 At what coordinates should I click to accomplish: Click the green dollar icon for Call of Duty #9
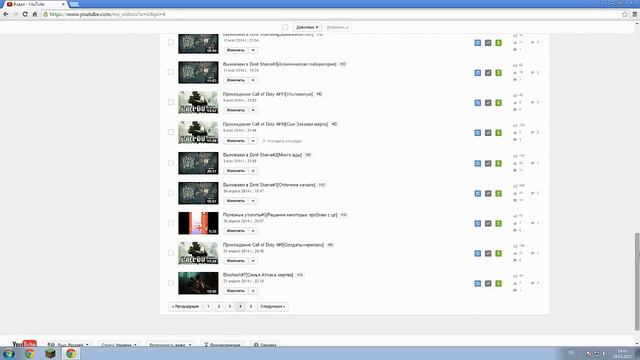pyautogui.click(x=498, y=253)
